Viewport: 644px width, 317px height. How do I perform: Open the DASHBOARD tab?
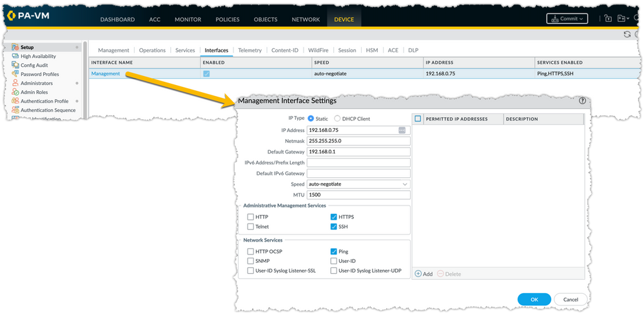click(x=117, y=19)
